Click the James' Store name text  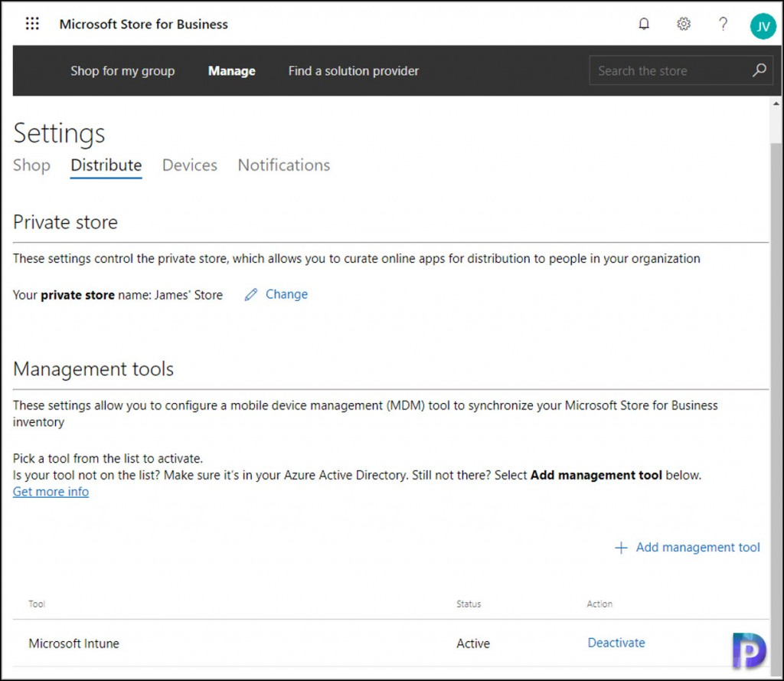(x=188, y=295)
